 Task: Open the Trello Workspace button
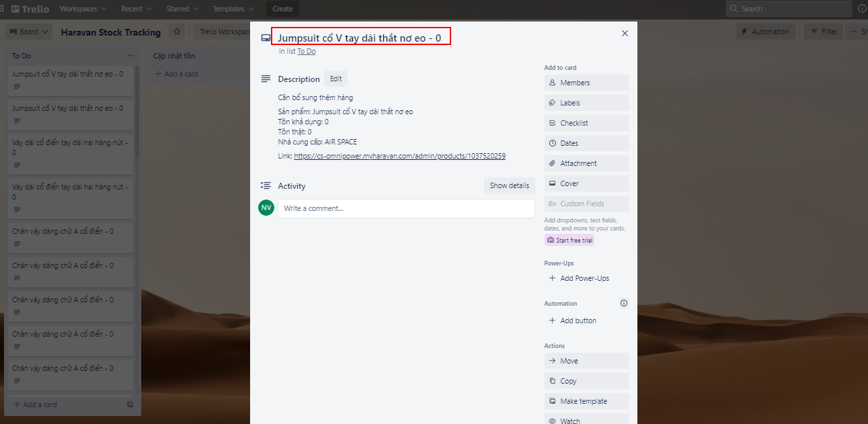[223, 32]
